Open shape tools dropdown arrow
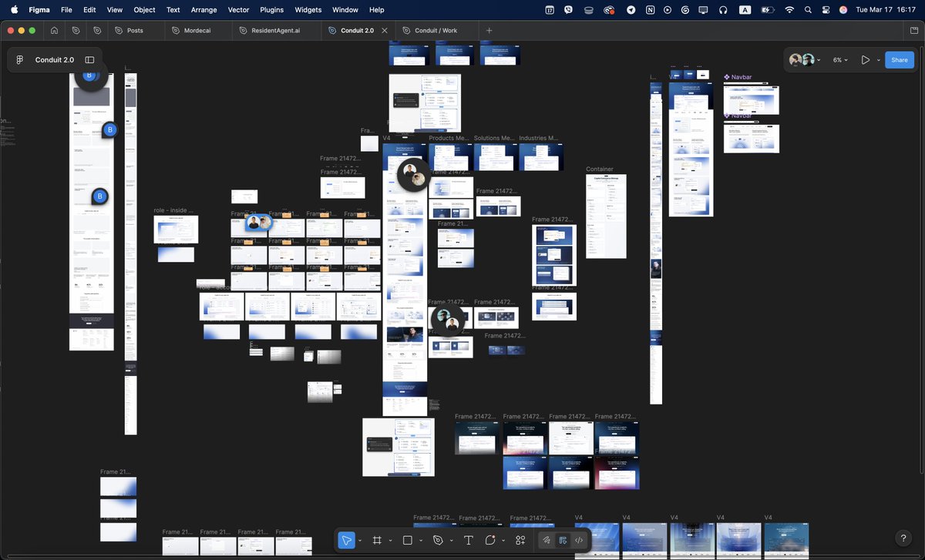 pos(421,541)
